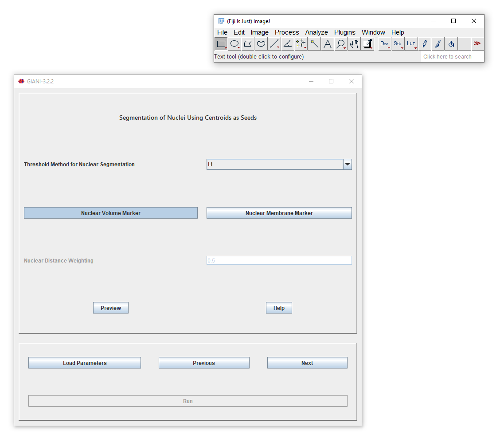Click the ImageJ search field

click(x=452, y=57)
